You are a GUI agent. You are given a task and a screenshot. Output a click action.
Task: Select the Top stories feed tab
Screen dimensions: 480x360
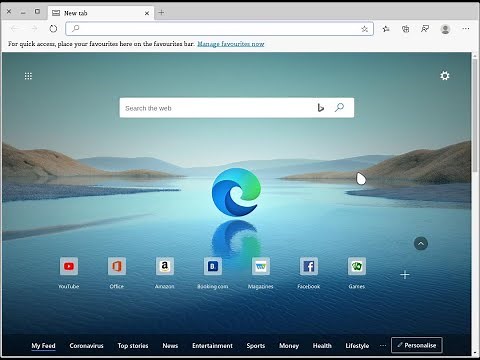[x=133, y=346]
